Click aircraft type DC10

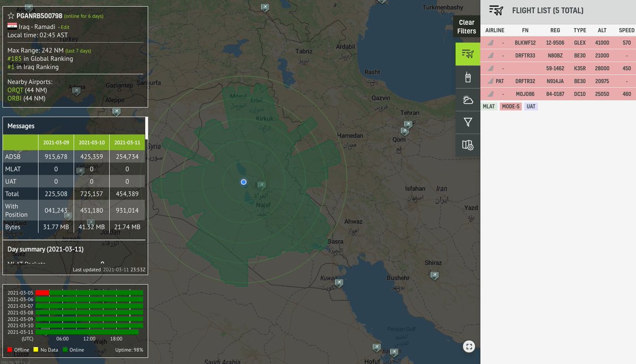click(580, 94)
